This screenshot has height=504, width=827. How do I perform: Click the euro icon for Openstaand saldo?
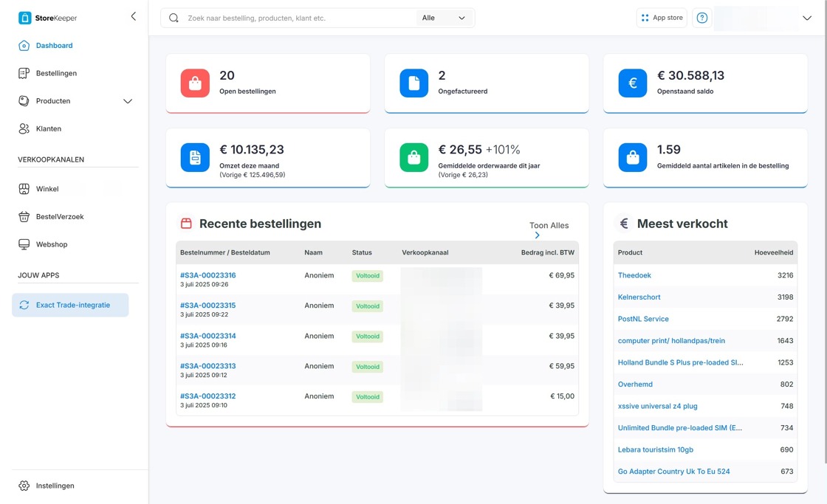(x=633, y=83)
